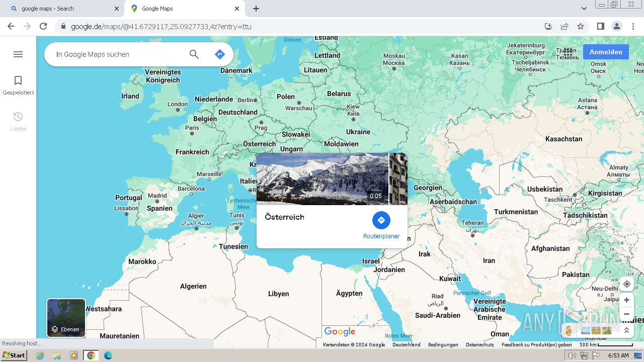Zoom out with the minus button
Viewport: 644px width, 362px height.
point(626,314)
